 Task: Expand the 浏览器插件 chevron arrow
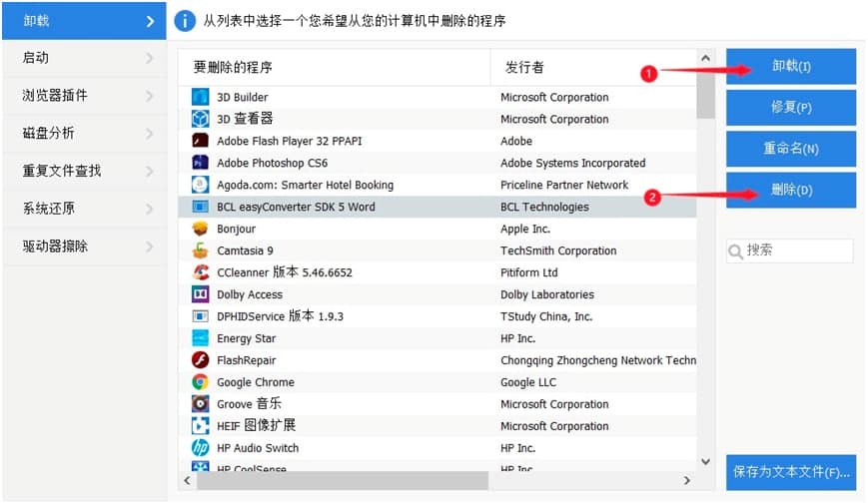(150, 96)
